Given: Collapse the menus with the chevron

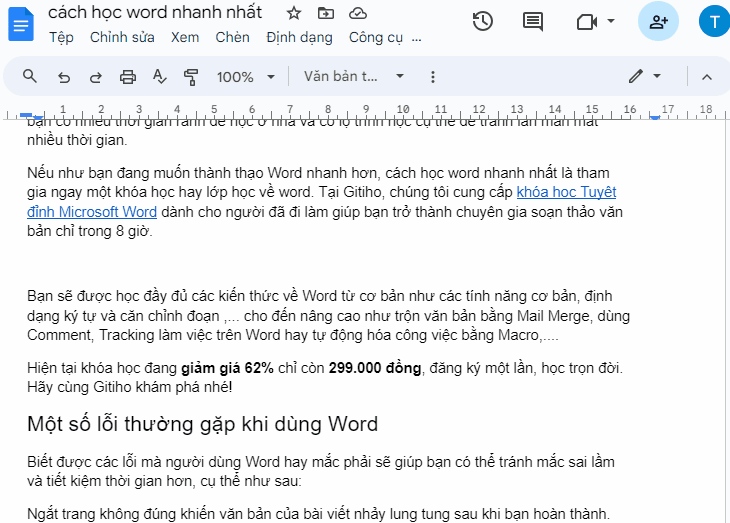Looking at the screenshot, I should [707, 77].
